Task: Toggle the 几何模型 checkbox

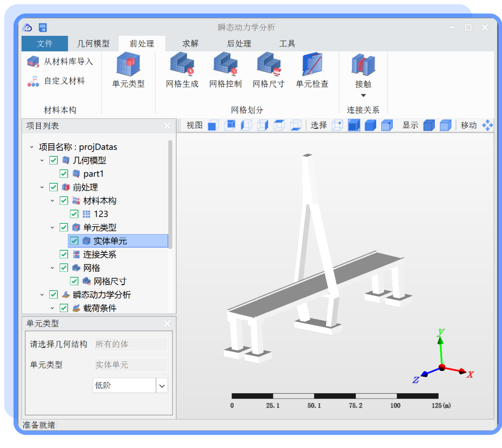Action: pyautogui.click(x=54, y=160)
